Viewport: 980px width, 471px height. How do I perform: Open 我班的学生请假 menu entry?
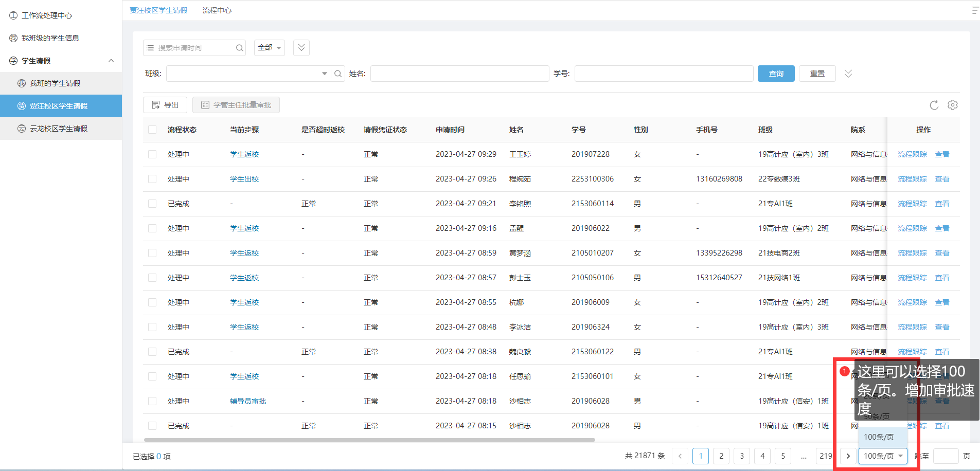coord(61,83)
